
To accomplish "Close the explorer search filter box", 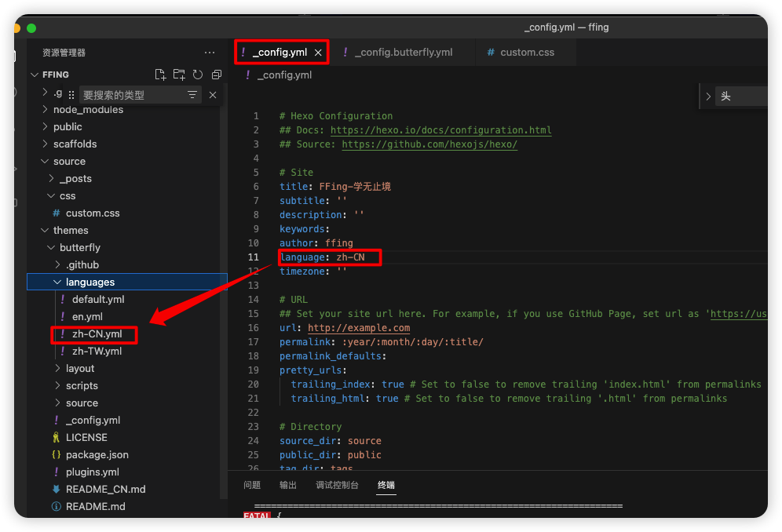I will (x=213, y=95).
